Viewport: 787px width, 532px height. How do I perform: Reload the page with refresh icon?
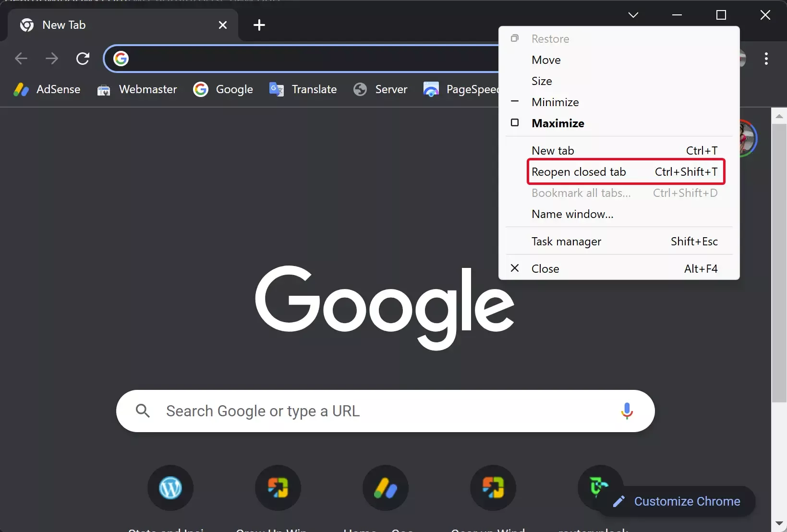pyautogui.click(x=83, y=59)
